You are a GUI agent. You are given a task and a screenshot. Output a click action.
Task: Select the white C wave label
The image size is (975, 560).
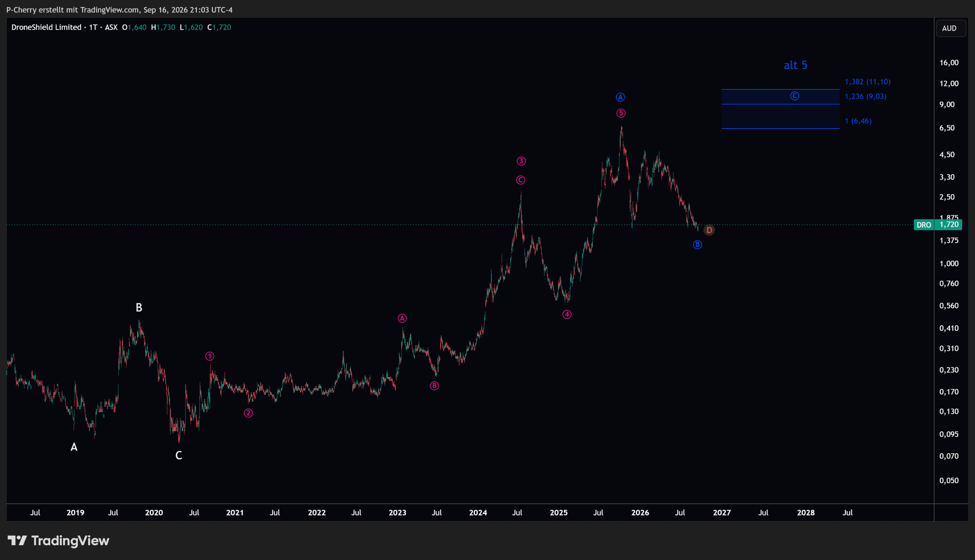(179, 455)
